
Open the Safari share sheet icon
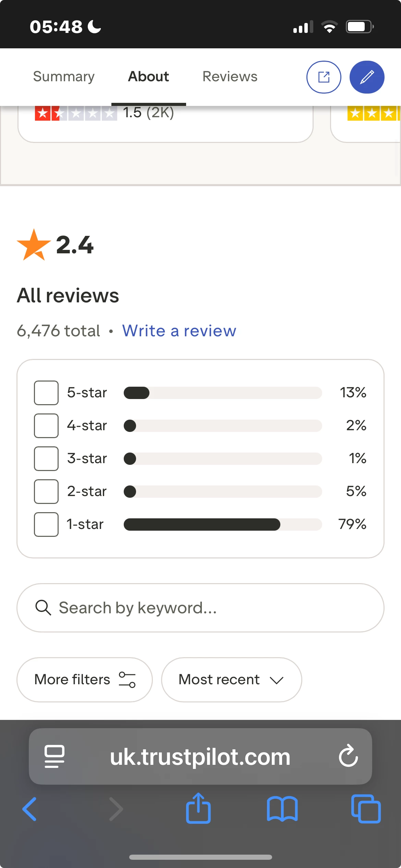(198, 808)
